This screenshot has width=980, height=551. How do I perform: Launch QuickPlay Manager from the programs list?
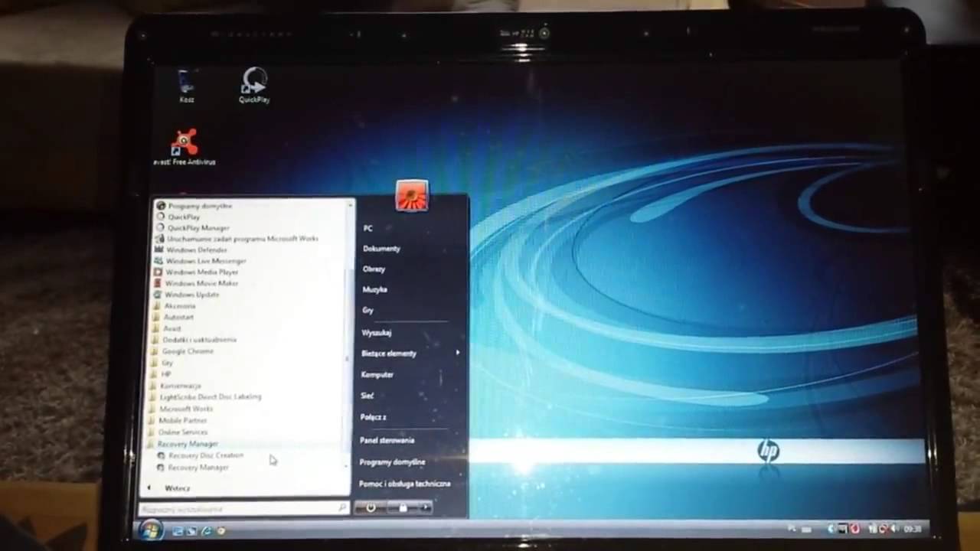(193, 228)
